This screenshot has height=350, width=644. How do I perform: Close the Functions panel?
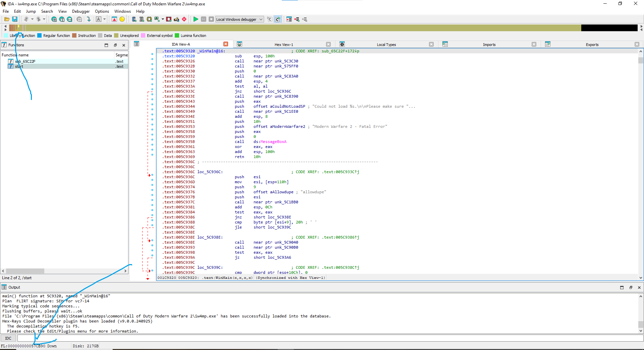click(x=124, y=45)
